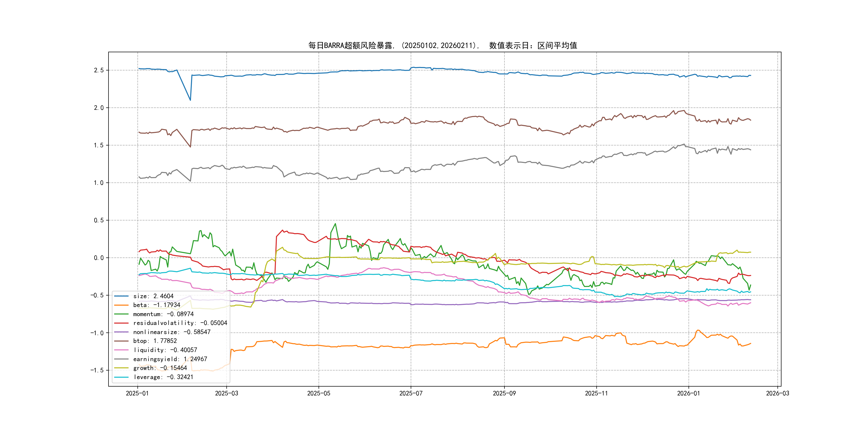Click the 2025-11 x-axis tick label
Image resolution: width=868 pixels, height=434 pixels.
click(596, 394)
